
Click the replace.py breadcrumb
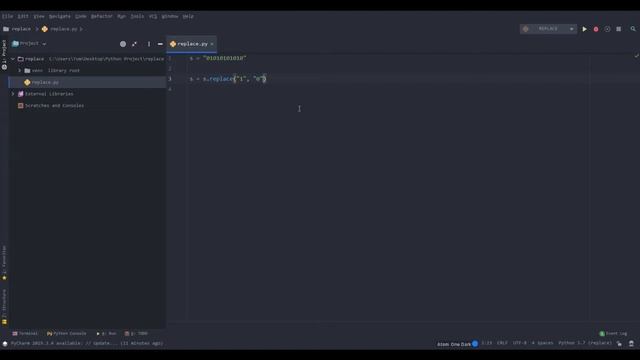coord(60,29)
